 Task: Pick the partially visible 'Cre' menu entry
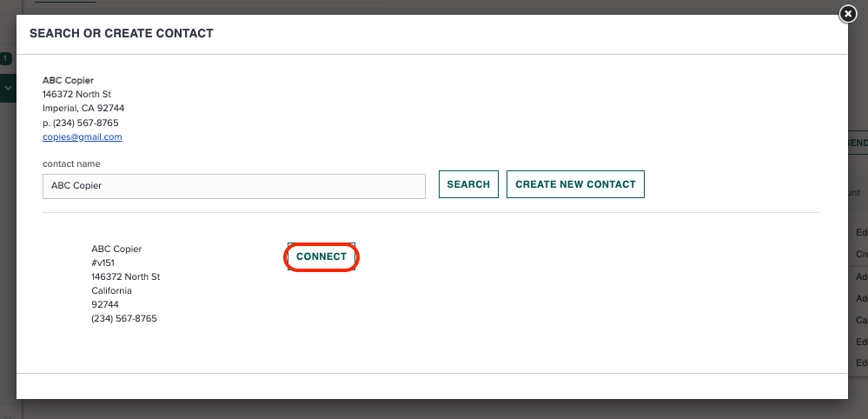pyautogui.click(x=862, y=254)
